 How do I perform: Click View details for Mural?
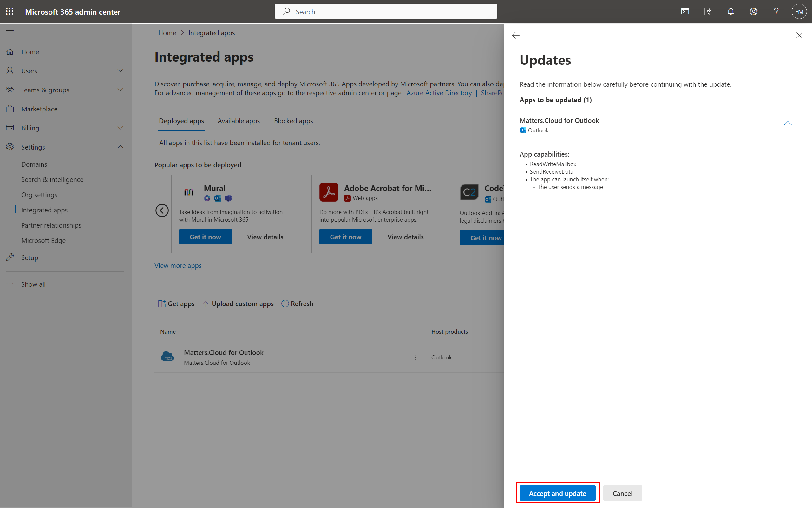tap(265, 237)
